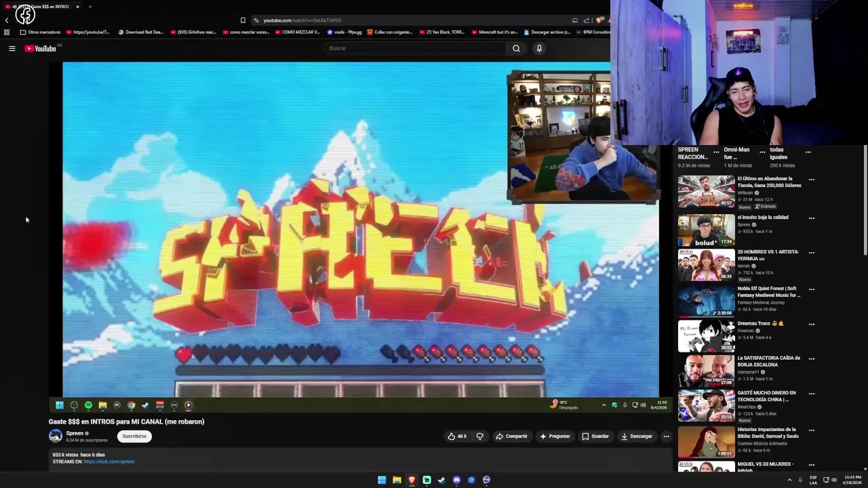Open the Spreen channel name link
Viewport: 868px width, 488px height.
75,433
